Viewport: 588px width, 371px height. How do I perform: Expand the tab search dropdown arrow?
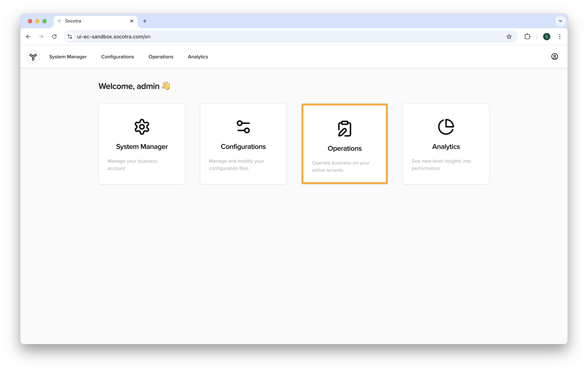pos(560,21)
